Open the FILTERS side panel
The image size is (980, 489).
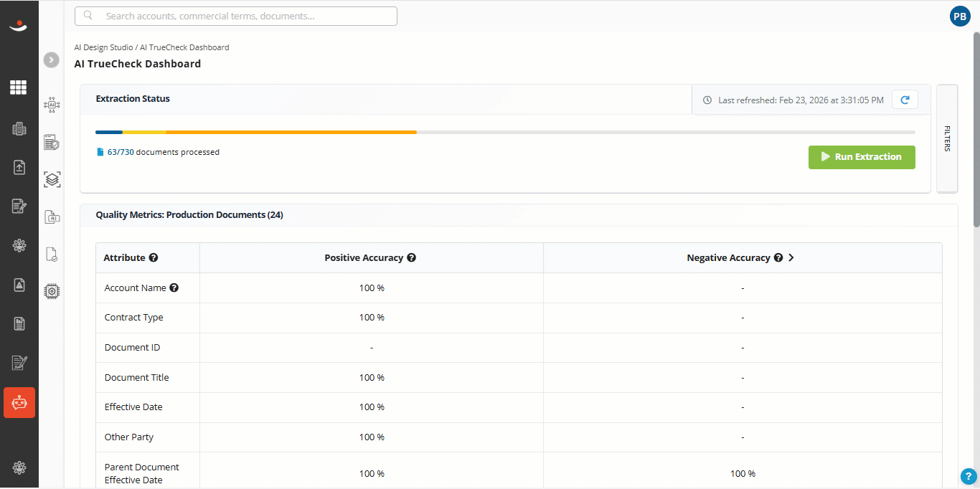click(947, 138)
